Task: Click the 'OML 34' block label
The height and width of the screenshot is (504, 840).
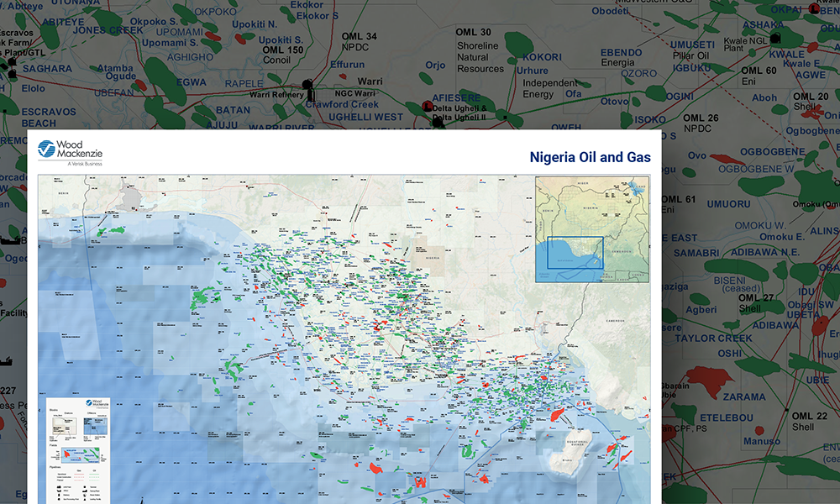Action: (359, 36)
